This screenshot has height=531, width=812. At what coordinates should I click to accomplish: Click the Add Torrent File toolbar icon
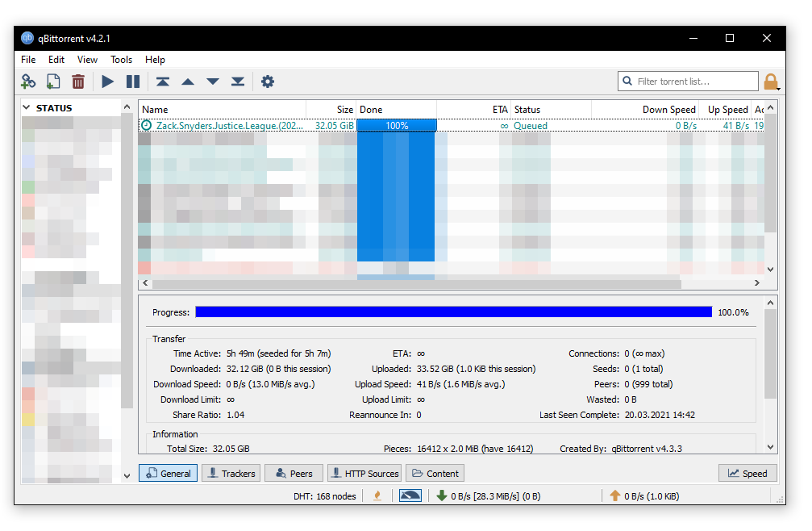(53, 82)
